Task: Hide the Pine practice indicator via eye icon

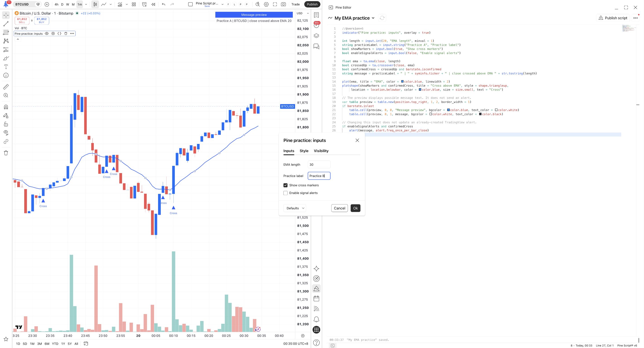Action: (x=47, y=33)
